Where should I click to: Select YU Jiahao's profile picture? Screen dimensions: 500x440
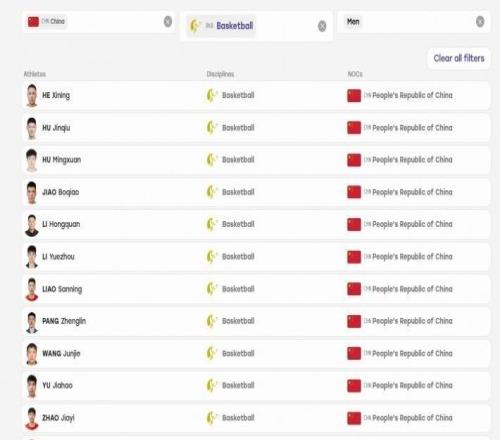coord(32,386)
